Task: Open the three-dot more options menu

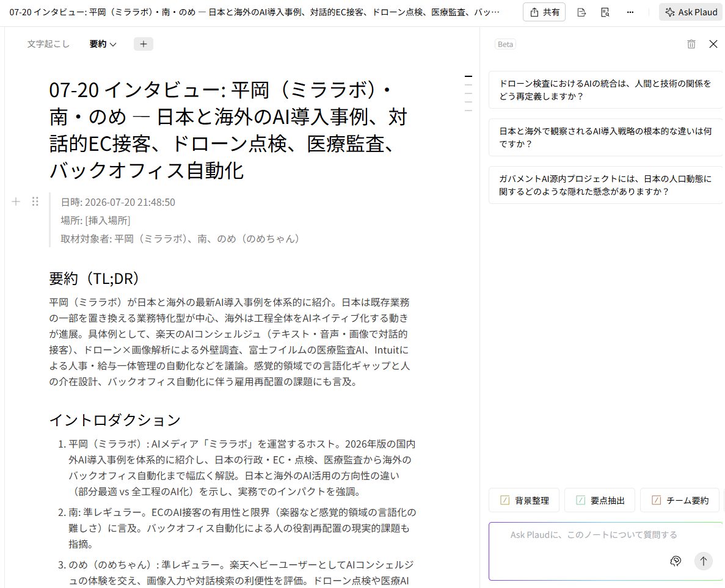Action: point(630,12)
